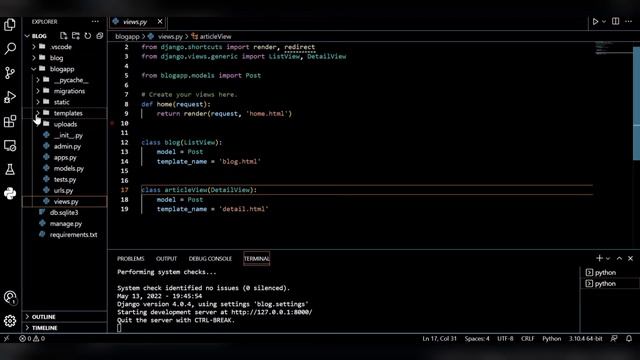Open the feedback icon in status bar
Image resolution: width=640 pixels, height=360 pixels.
click(614, 338)
